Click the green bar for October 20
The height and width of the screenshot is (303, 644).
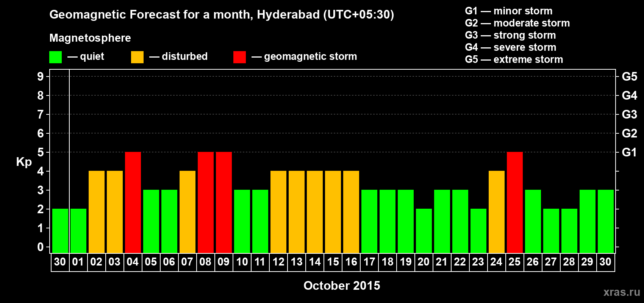click(x=424, y=231)
